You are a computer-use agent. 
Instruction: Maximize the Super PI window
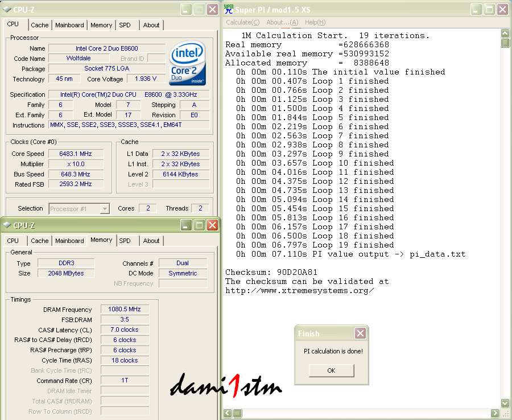click(489, 10)
